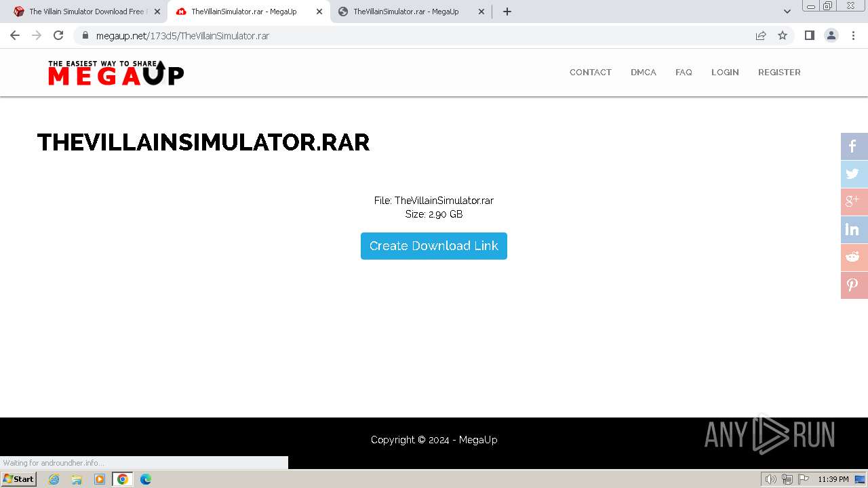Open the CONTACT page
The height and width of the screenshot is (488, 868).
click(591, 72)
